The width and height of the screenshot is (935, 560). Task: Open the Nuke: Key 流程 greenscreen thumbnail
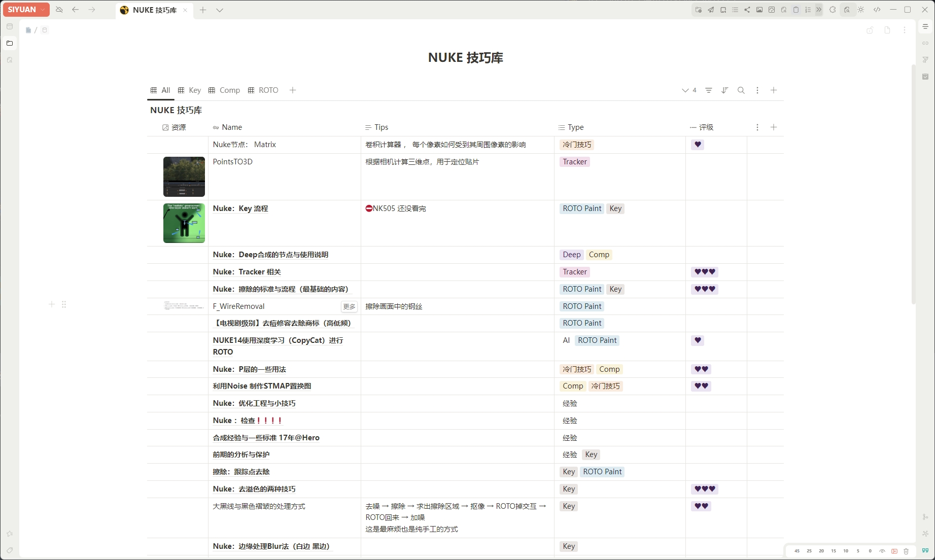pyautogui.click(x=184, y=223)
